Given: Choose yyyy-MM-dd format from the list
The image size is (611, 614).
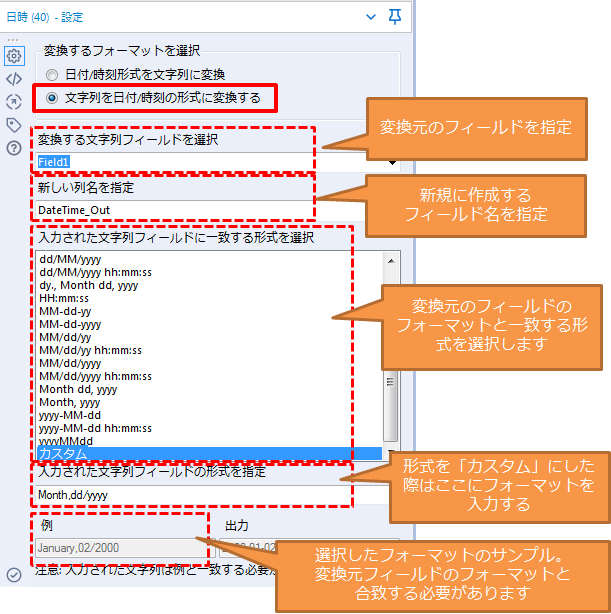Looking at the screenshot, I should click(x=68, y=415).
